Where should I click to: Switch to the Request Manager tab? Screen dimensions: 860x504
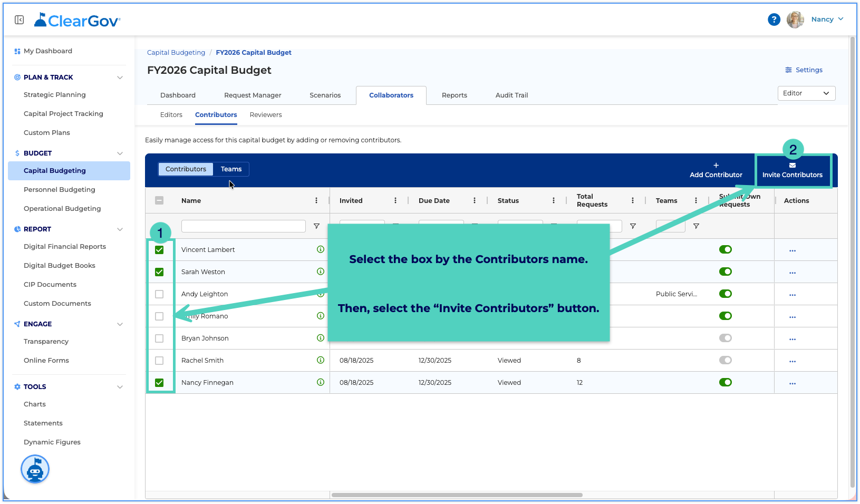253,95
